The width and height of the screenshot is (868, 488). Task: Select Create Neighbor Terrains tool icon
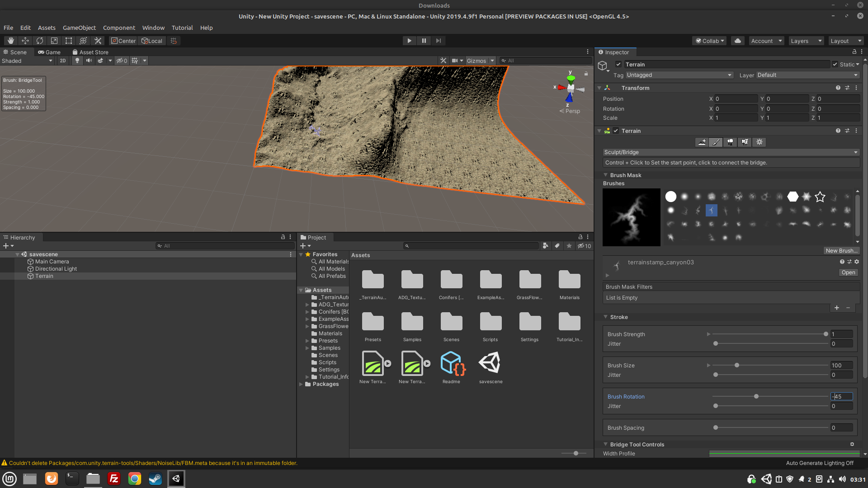coord(702,142)
